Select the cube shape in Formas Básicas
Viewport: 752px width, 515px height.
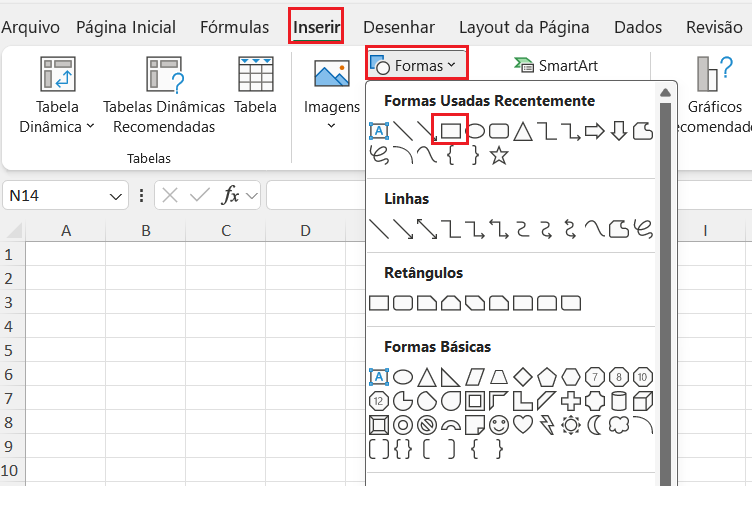(x=643, y=401)
